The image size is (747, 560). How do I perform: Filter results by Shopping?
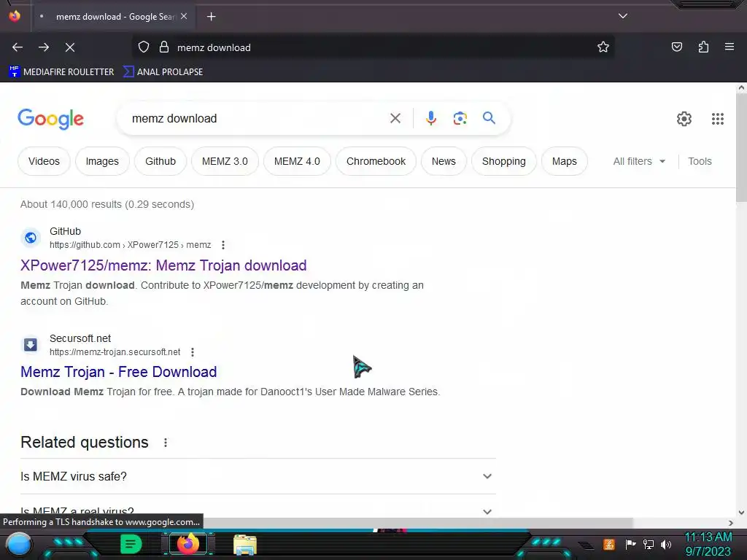coord(503,161)
